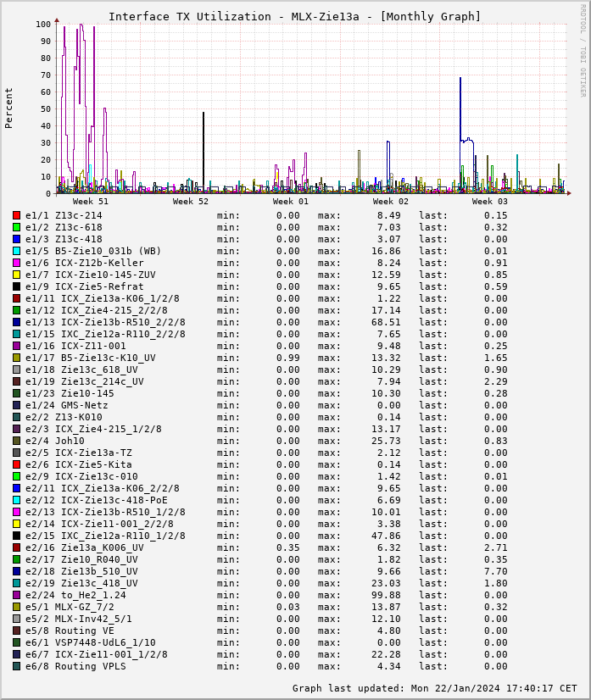Select the e5/8 Routing VE legend label
The image size is (591, 700).
(70, 631)
